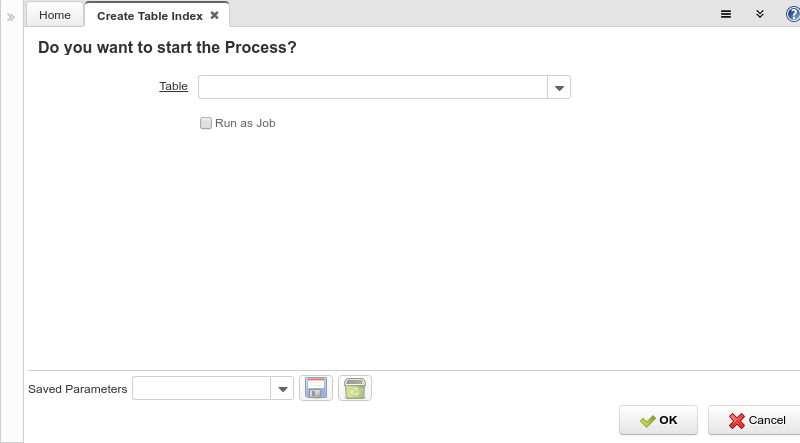Delete saved parameters with trash icon
The image size is (800, 443).
point(355,388)
